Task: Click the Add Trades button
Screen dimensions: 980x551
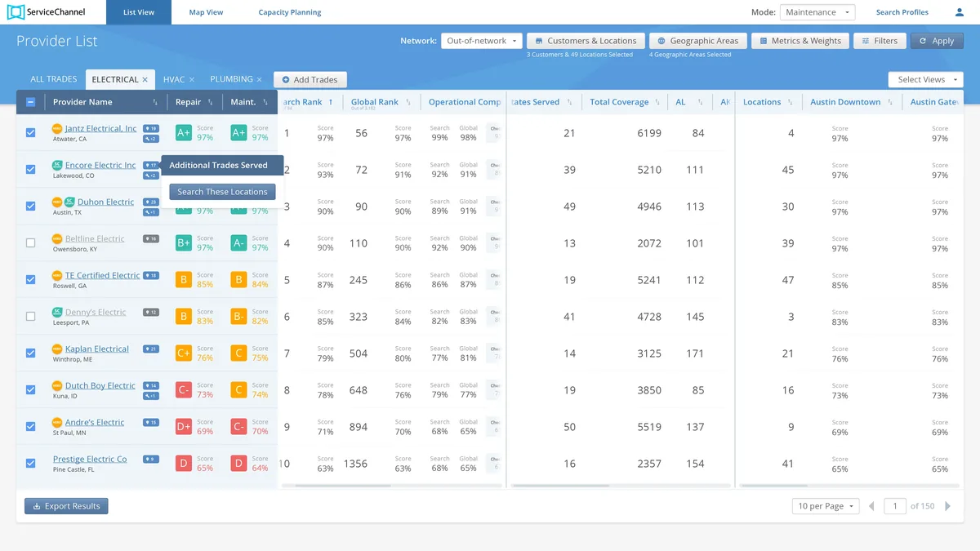Action: coord(310,79)
